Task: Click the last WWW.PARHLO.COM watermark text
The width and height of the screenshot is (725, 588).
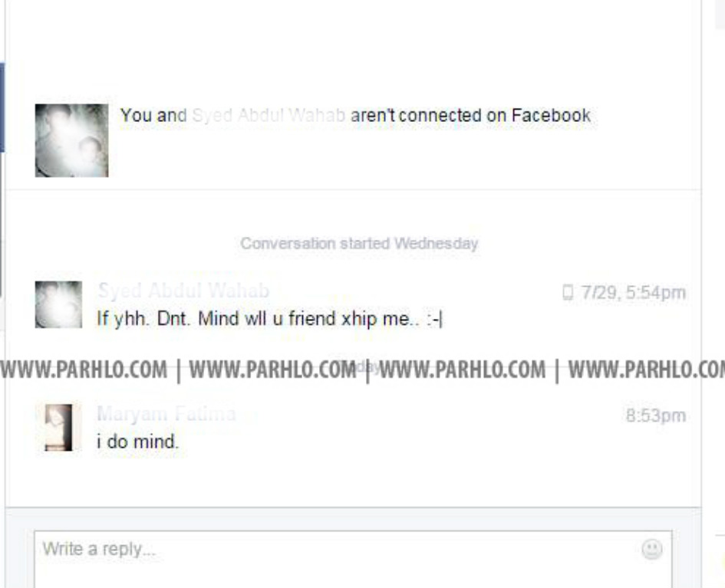Action: point(647,370)
